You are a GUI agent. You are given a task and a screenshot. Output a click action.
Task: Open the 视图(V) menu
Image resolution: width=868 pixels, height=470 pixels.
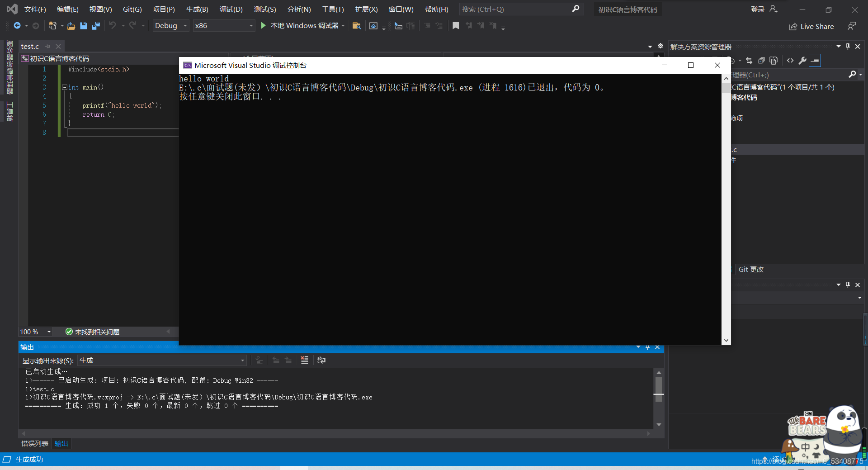coord(100,9)
